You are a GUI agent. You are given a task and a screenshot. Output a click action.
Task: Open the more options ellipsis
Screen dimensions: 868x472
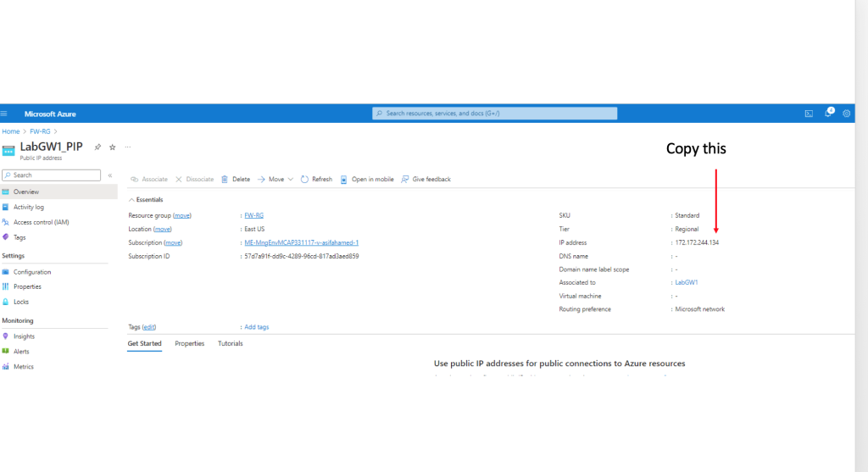(x=128, y=147)
